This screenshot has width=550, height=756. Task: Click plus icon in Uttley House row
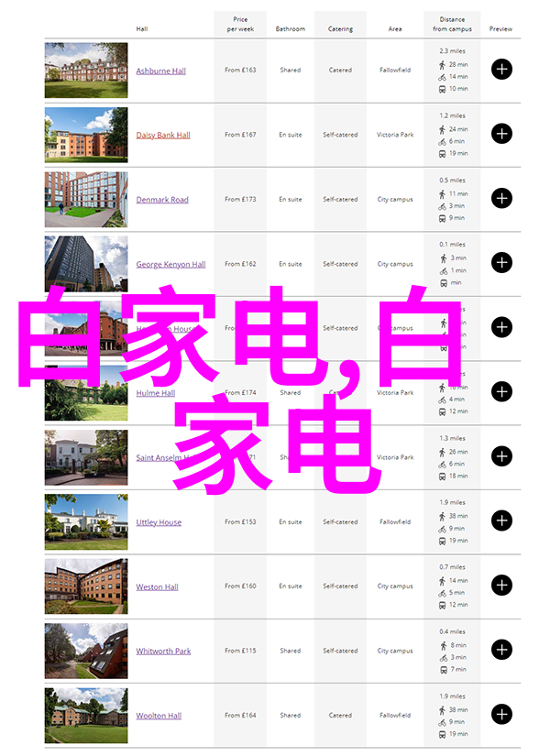point(501,520)
